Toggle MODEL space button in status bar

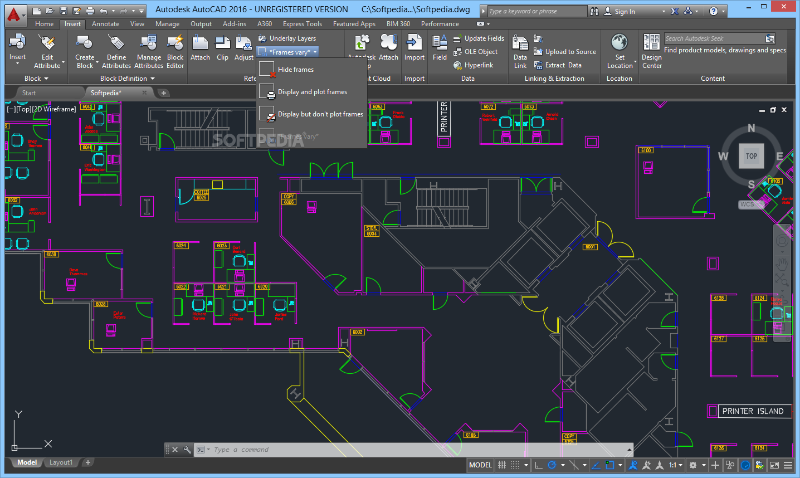click(480, 465)
